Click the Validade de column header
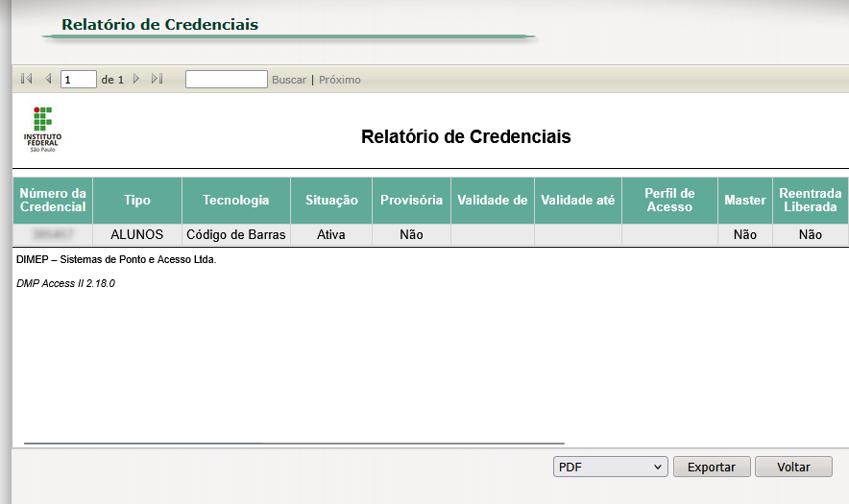The image size is (849, 504). (492, 201)
